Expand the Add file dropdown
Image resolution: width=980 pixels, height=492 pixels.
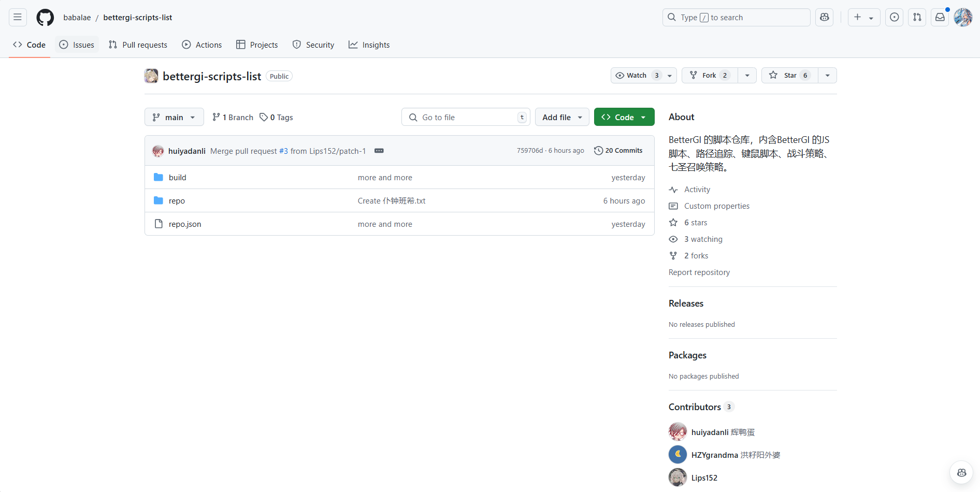[562, 118]
